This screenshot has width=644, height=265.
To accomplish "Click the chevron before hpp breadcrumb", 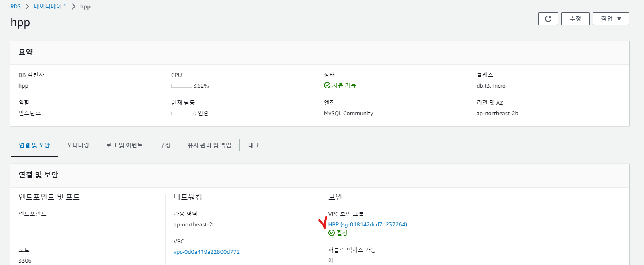I will click(x=74, y=6).
